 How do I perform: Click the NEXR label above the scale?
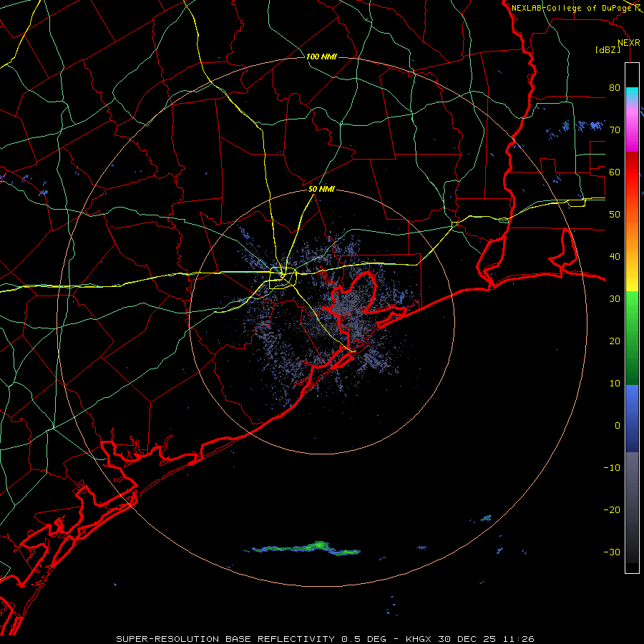628,43
